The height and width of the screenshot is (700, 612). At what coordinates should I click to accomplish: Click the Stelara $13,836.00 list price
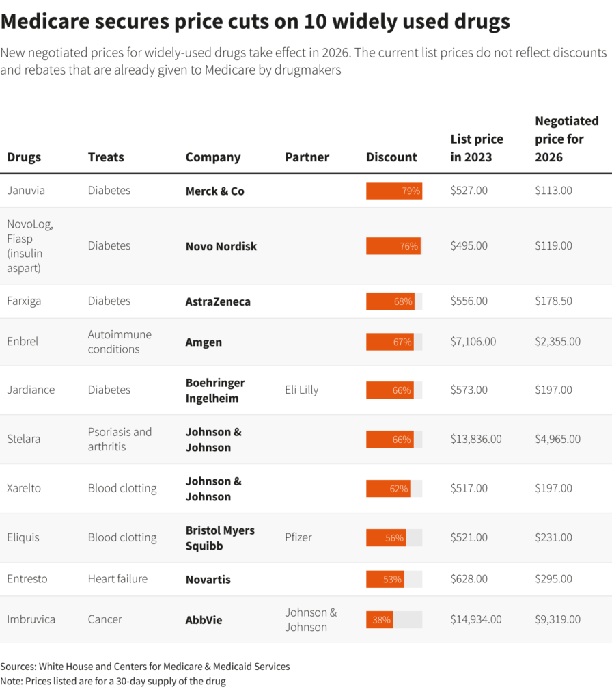pos(476,440)
